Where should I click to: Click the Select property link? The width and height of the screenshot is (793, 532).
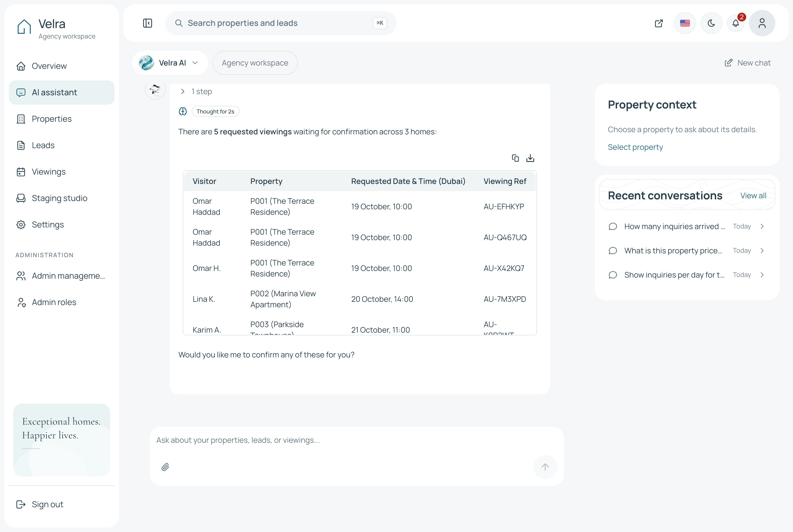point(635,147)
